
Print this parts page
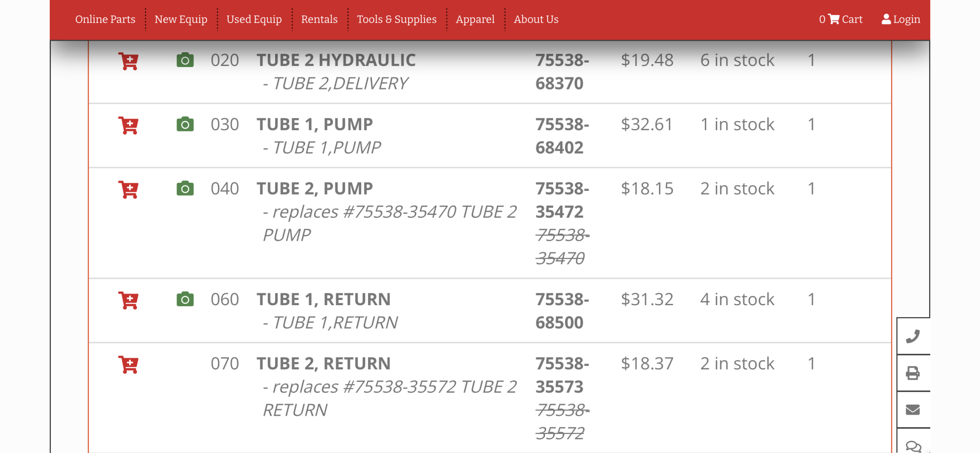913,373
